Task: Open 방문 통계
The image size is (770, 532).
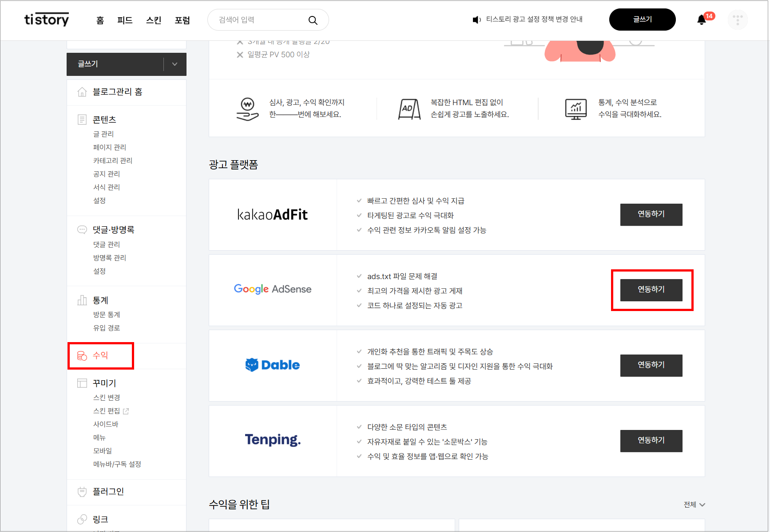Action: click(x=107, y=315)
